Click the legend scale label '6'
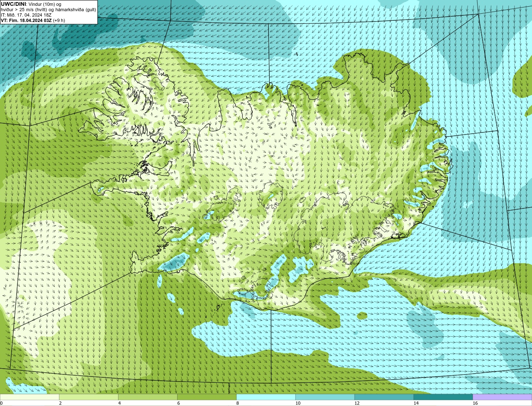Viewport: 532px width, 406px height. [178, 403]
